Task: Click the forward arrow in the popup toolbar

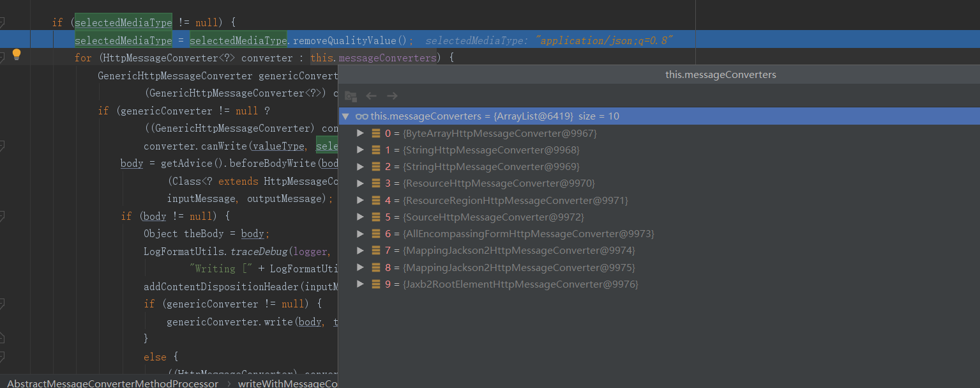Action: [392, 96]
